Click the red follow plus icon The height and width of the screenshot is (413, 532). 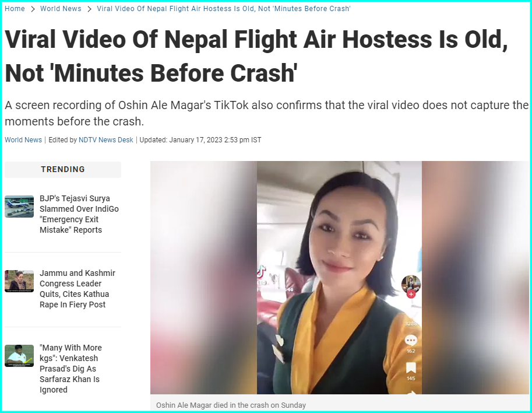click(x=411, y=294)
